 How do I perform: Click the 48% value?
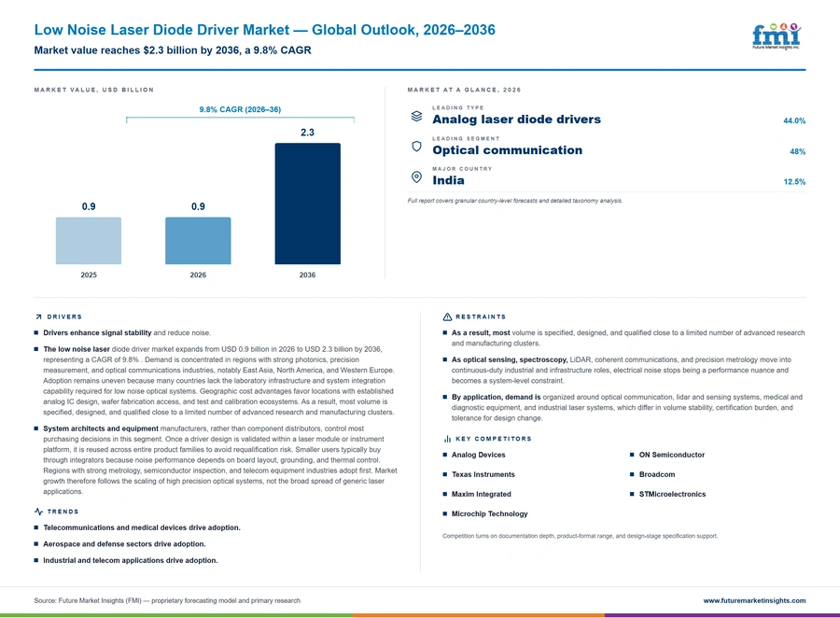(x=797, y=151)
